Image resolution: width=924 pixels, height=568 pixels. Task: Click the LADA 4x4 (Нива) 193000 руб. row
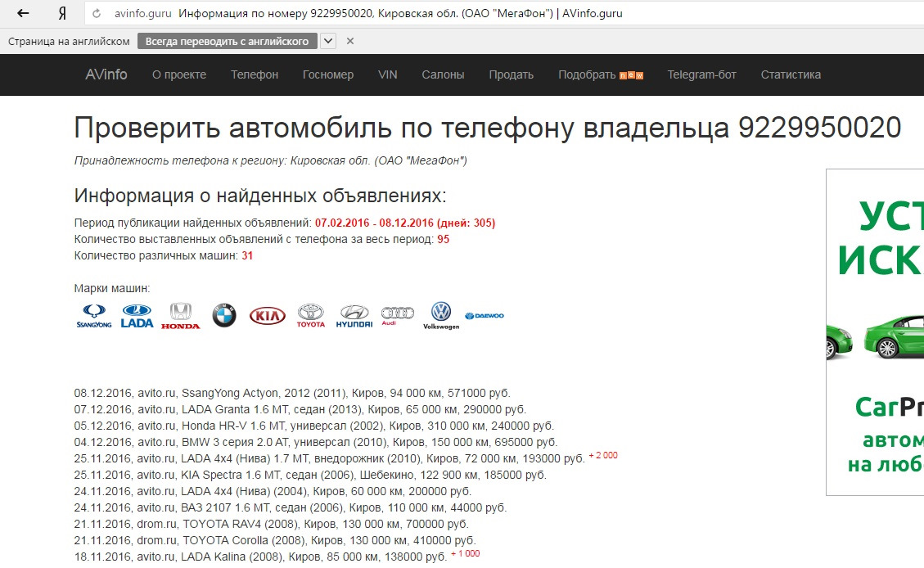pos(329,458)
